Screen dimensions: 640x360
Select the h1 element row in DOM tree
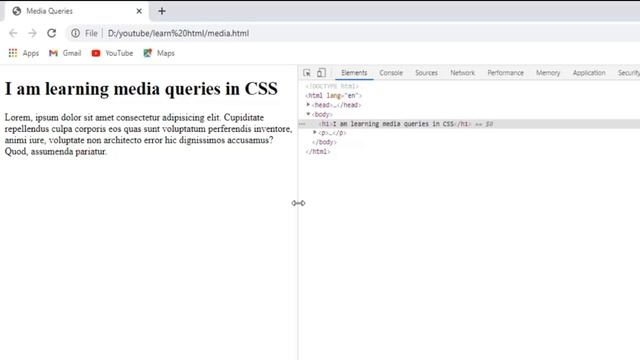coord(469,124)
